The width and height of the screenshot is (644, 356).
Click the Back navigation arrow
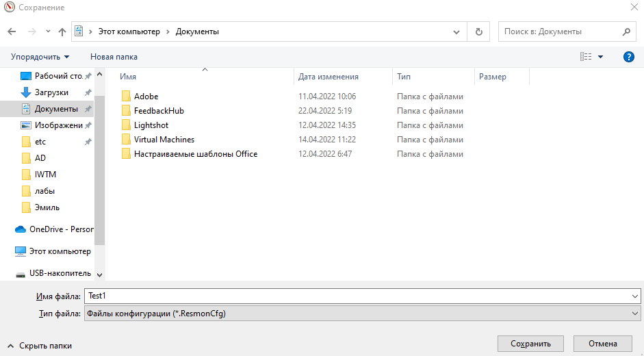click(12, 31)
